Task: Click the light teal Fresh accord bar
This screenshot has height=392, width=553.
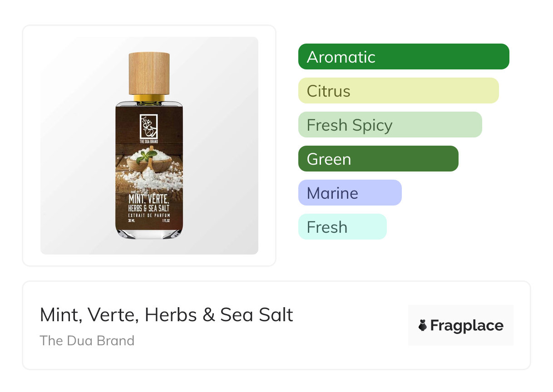Action: 342,227
